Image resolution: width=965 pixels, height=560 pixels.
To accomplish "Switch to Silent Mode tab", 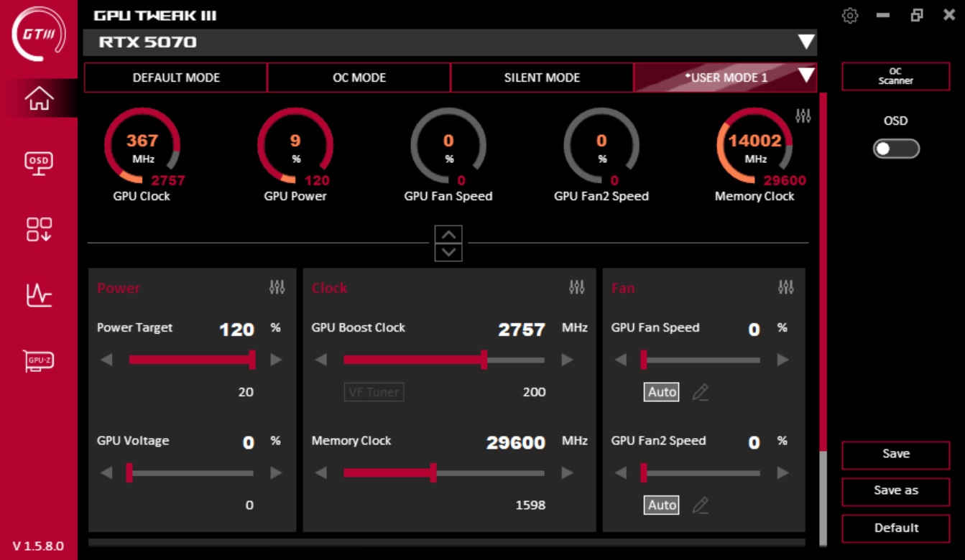I will pos(542,78).
